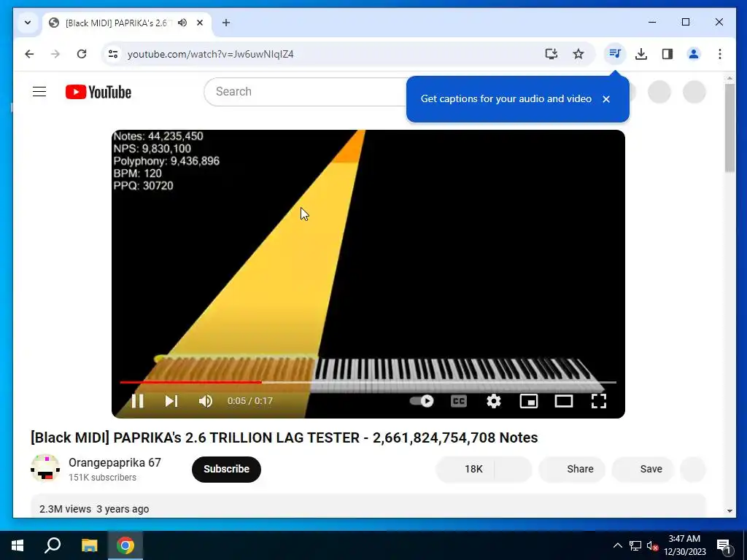Skip to the next video
This screenshot has height=560, width=747.
[171, 401]
